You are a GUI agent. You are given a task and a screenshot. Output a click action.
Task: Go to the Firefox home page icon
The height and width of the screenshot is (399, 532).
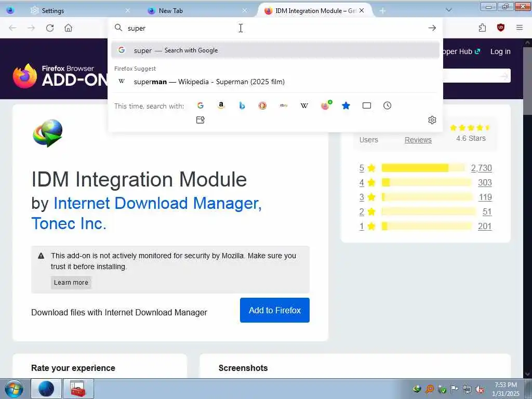click(68, 28)
